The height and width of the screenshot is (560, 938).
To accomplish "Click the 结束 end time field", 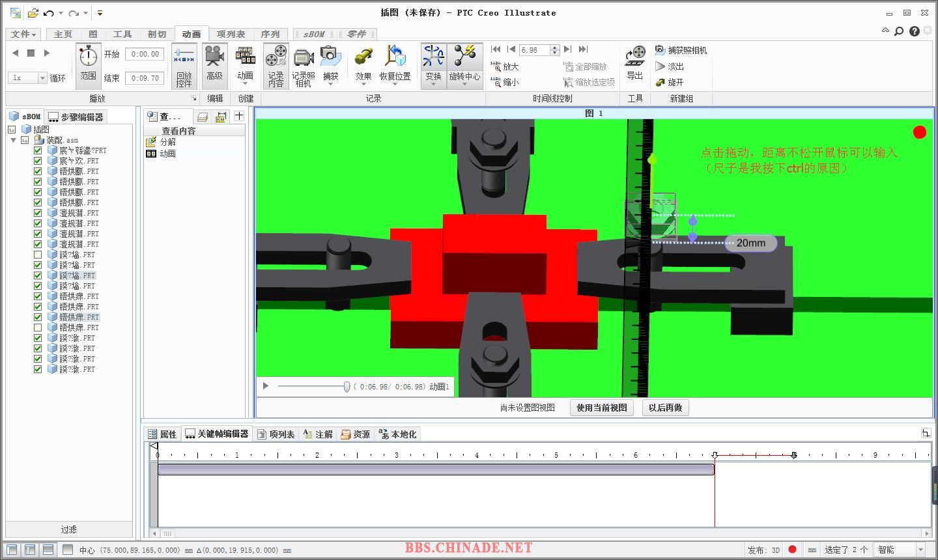I will (x=145, y=77).
